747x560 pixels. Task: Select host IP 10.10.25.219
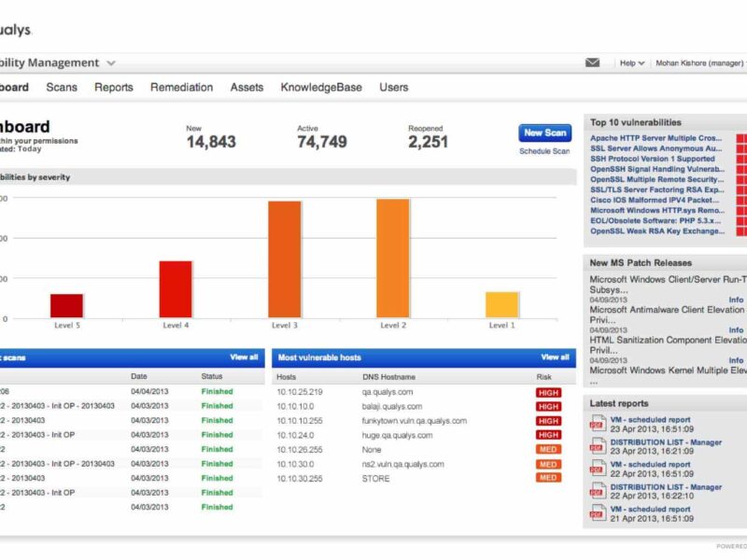300,392
